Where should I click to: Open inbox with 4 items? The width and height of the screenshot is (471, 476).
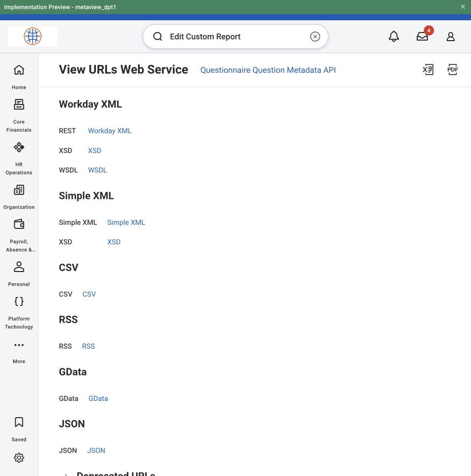pos(422,37)
